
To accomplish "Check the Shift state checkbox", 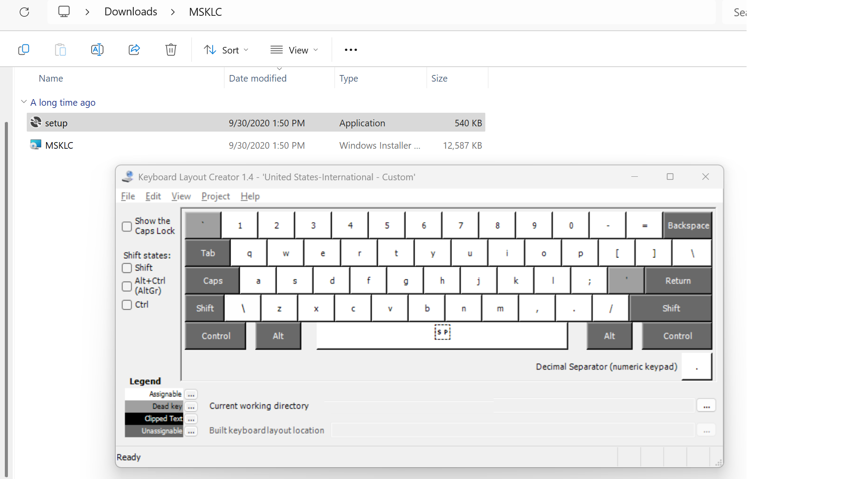I will point(126,268).
